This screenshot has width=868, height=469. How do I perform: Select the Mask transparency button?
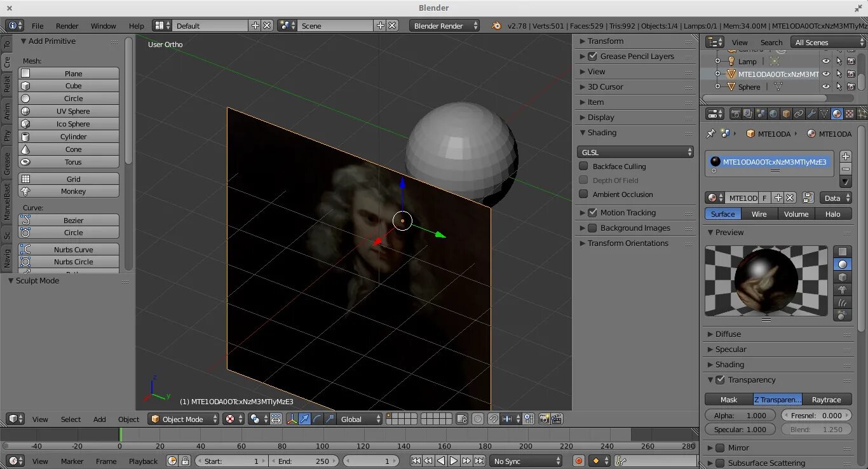pos(729,399)
